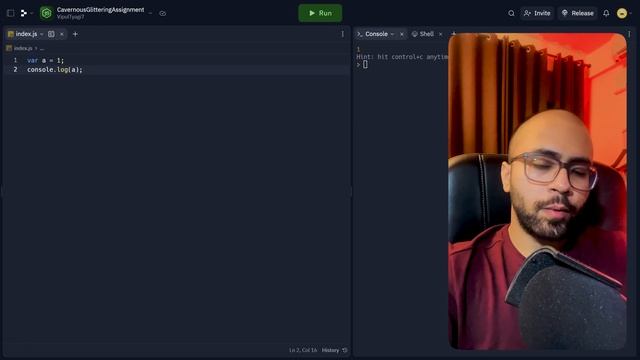
Task: Open the search magnifier icon
Action: [x=511, y=13]
